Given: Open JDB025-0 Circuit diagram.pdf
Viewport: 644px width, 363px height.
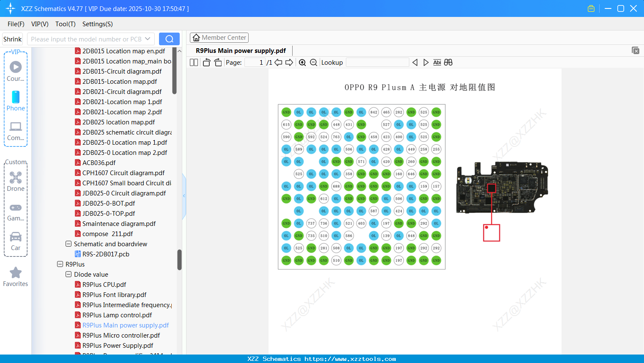Looking at the screenshot, I should pos(124,193).
